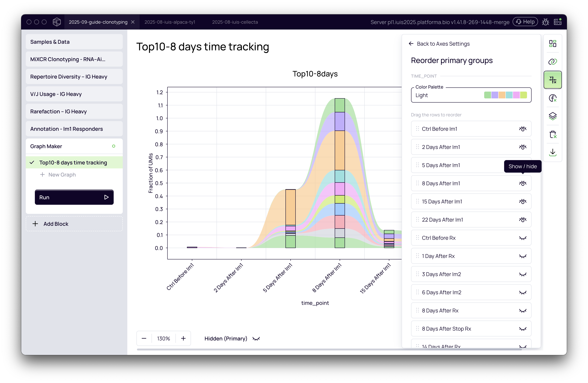
Task: Click the delete graph trash icon
Action: click(x=552, y=134)
